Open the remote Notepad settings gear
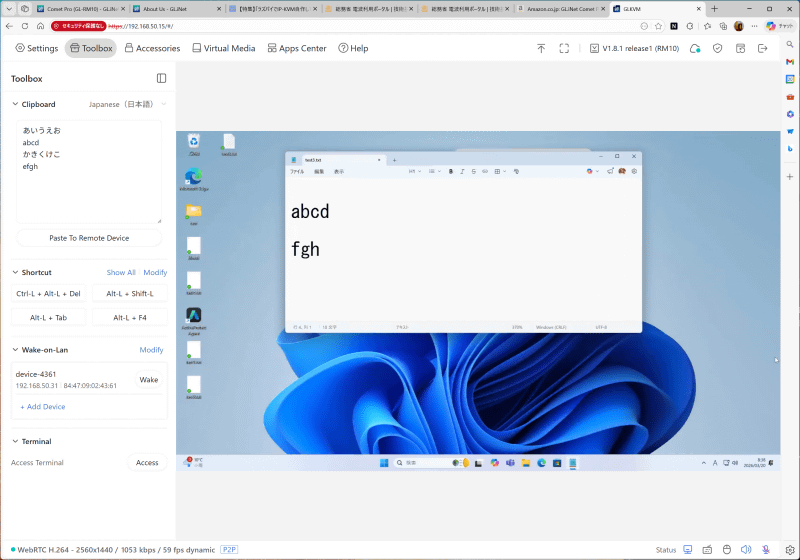The height and width of the screenshot is (560, 800). coord(634,171)
